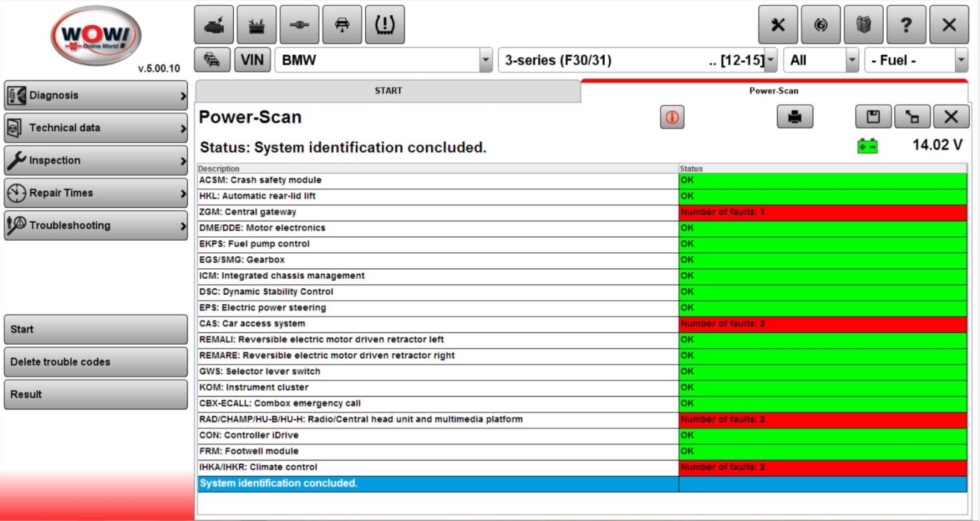
Task: Click Delete trouble codes button
Action: (95, 362)
